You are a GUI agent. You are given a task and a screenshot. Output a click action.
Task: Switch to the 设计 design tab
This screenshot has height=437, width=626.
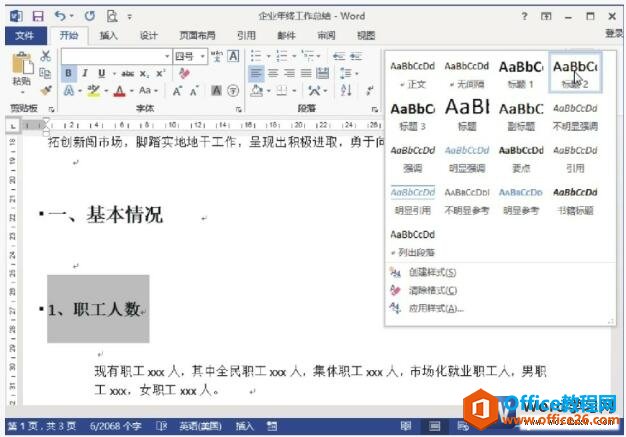tap(149, 36)
